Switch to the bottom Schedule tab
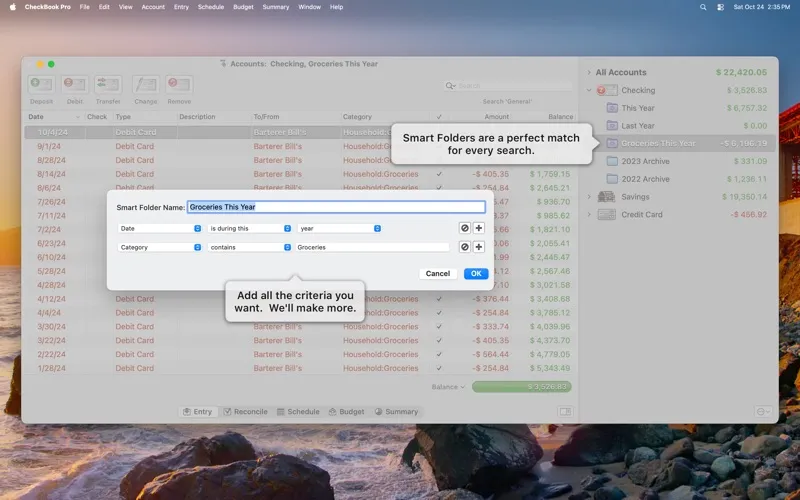The height and width of the screenshot is (500, 800). point(298,412)
